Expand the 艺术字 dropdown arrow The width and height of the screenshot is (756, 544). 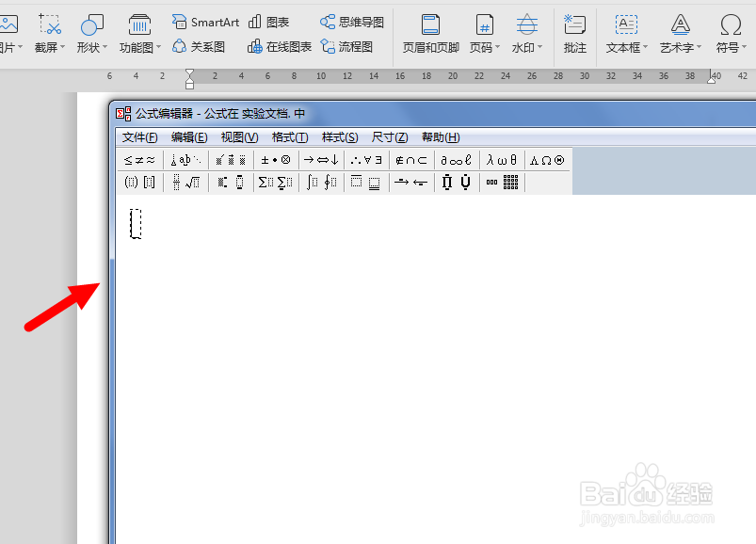tap(700, 47)
